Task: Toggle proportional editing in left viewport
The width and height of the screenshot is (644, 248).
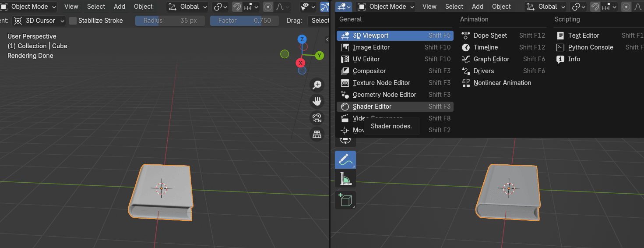Action: (x=268, y=7)
